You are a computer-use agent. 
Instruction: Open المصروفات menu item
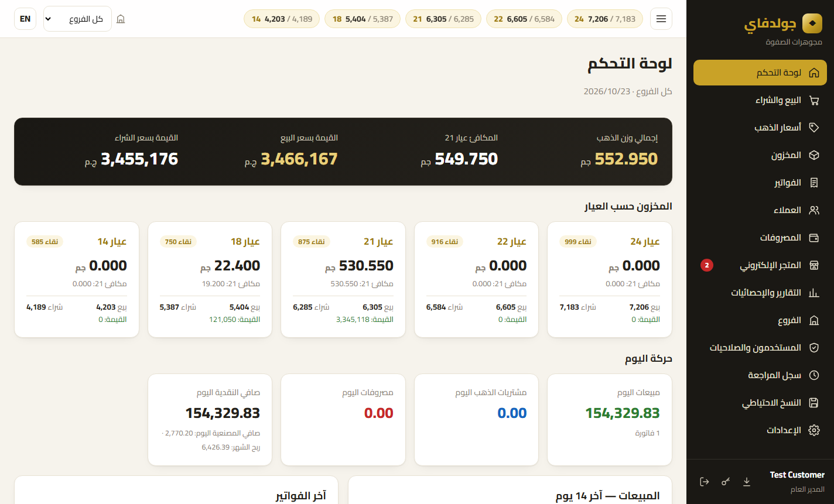coord(760,238)
